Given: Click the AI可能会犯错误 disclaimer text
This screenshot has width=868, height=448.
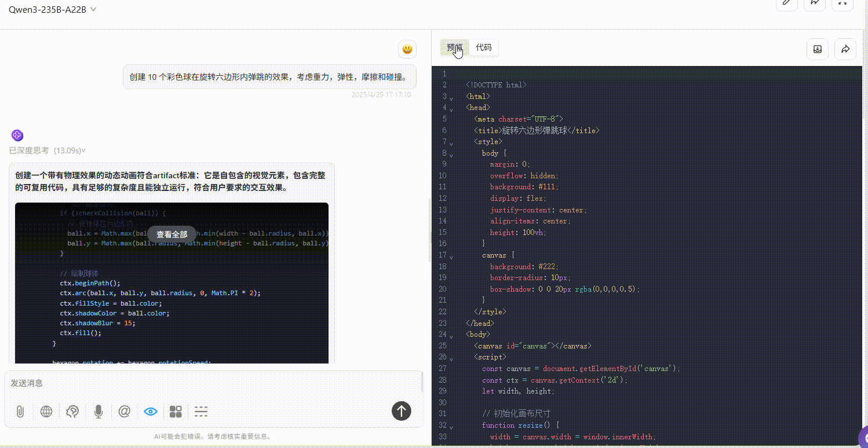Looking at the screenshot, I should [213, 436].
